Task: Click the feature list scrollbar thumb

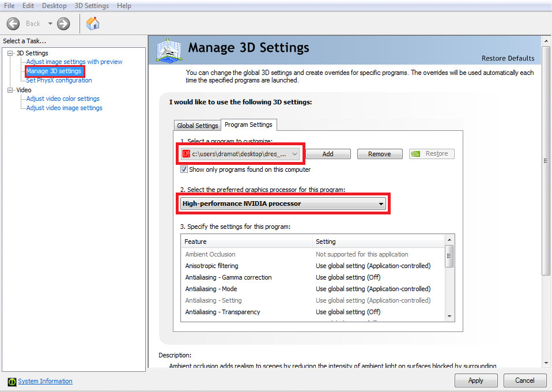Action: click(x=449, y=256)
